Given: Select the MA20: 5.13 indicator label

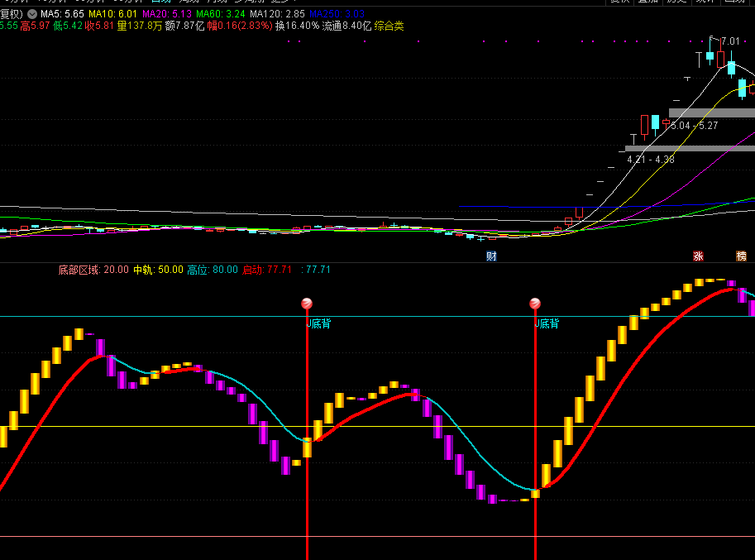Looking at the screenshot, I should (166, 14).
